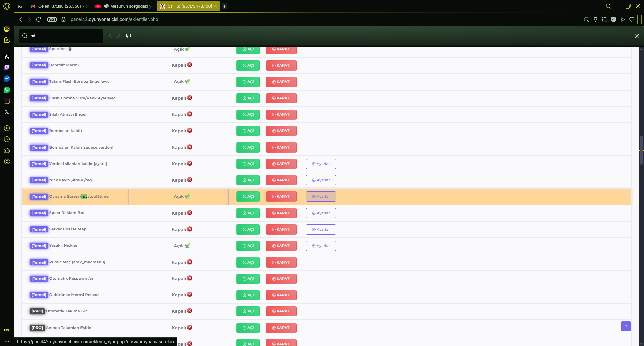Click KAPAT! for Anında Takımları Eşitle
Viewport: 644px width, 346px height.
click(x=281, y=328)
